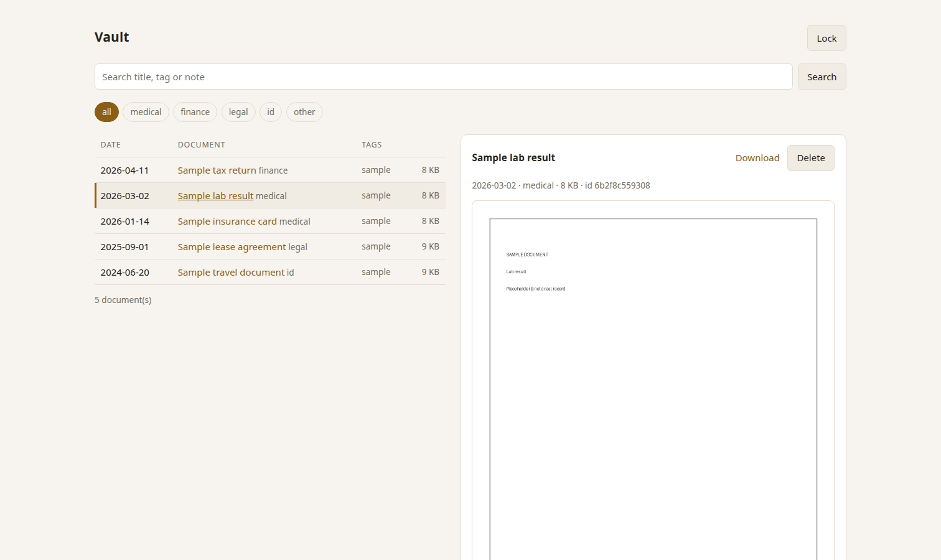The width and height of the screenshot is (941, 560).
Task: Filter by the legal category
Action: (238, 112)
